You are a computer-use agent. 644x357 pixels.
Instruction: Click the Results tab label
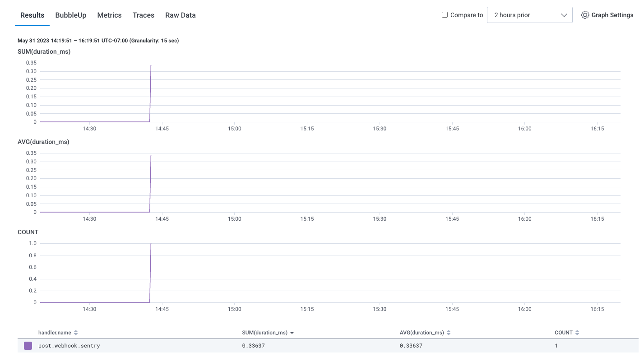click(x=32, y=15)
